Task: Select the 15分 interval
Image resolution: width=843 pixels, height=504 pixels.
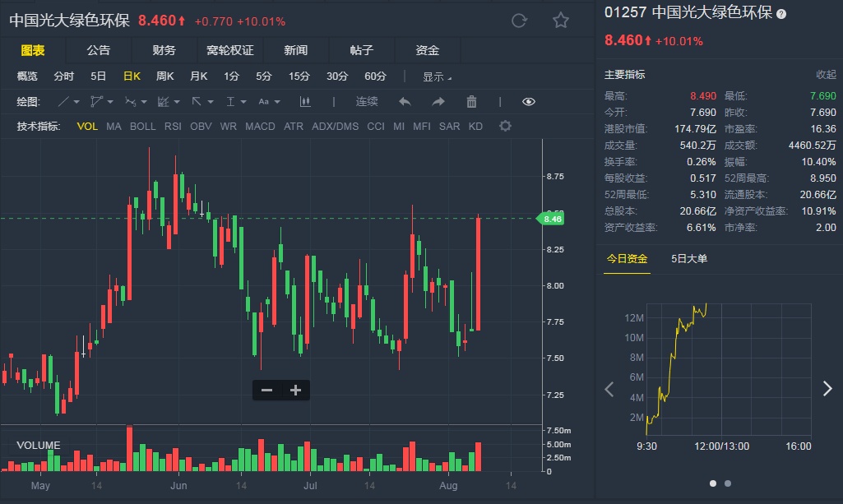Action: click(x=299, y=76)
